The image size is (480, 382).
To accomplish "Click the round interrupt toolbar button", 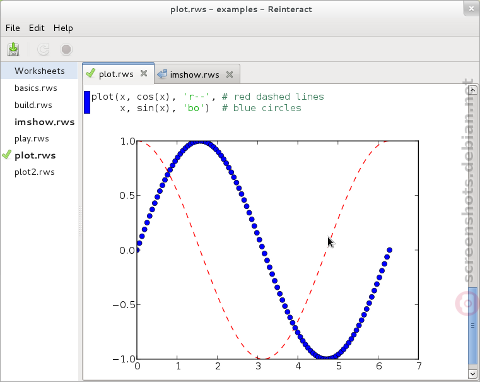I will pyautogui.click(x=66, y=50).
